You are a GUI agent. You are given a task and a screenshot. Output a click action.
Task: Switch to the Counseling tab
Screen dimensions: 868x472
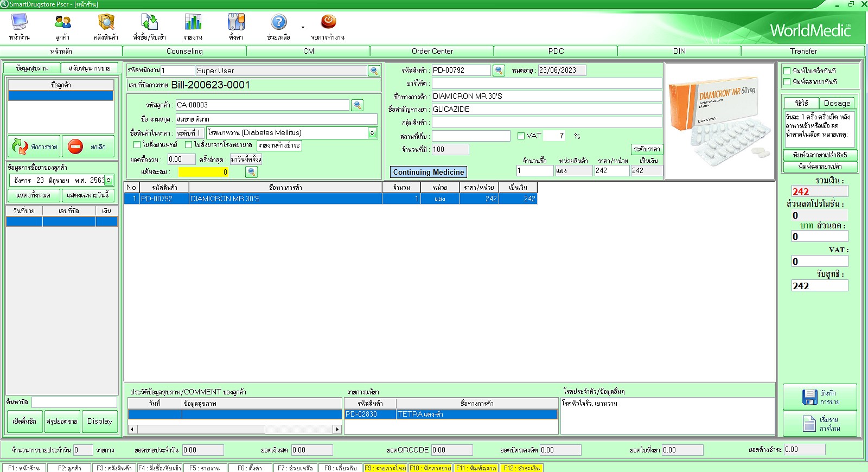coord(184,51)
